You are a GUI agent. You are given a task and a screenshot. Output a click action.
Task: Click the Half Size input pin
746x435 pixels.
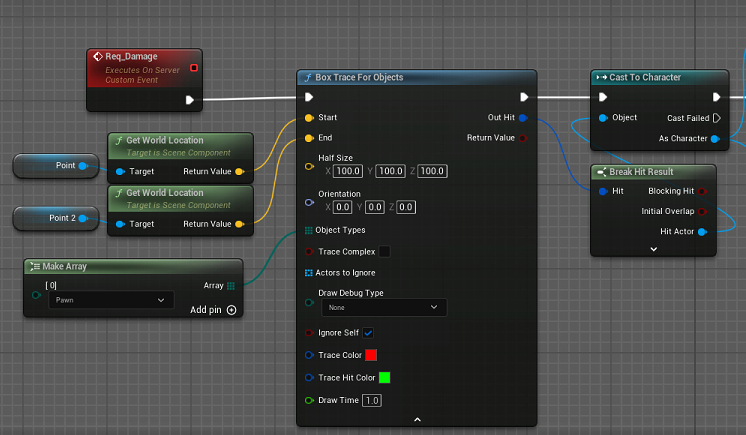[309, 166]
